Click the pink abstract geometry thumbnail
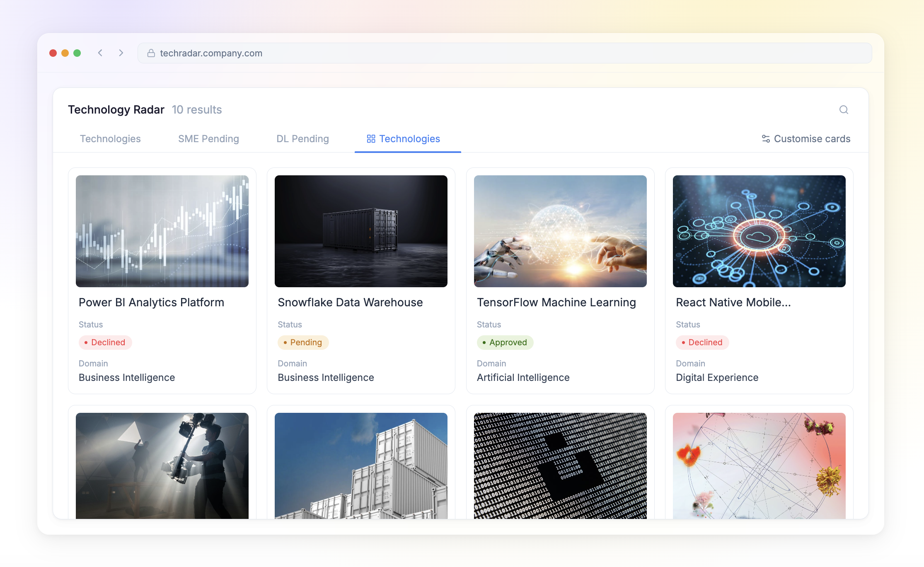The image size is (924, 567). [x=759, y=465]
